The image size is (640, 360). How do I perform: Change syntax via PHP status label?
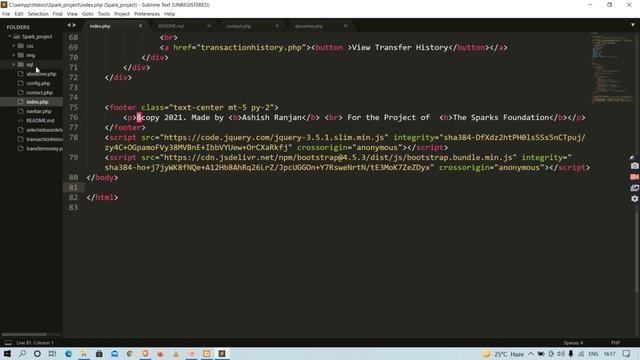(615, 343)
